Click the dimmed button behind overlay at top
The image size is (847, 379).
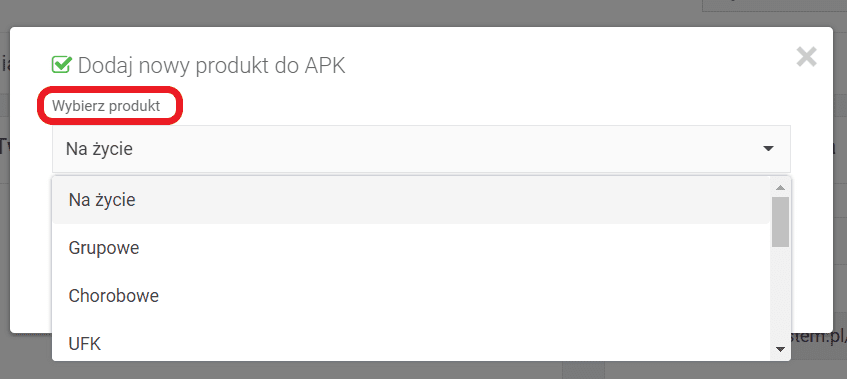(x=775, y=5)
